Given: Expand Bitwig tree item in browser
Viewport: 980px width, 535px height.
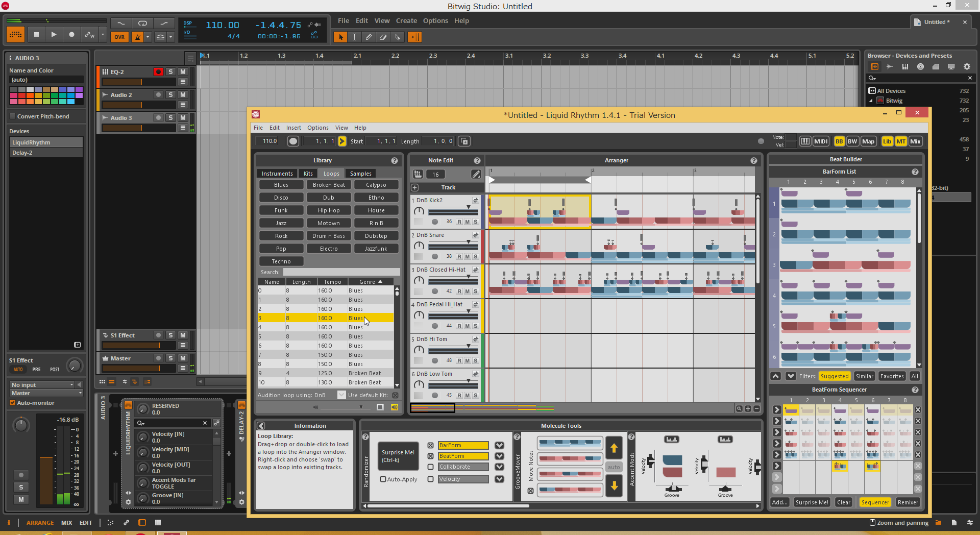Looking at the screenshot, I should point(871,101).
